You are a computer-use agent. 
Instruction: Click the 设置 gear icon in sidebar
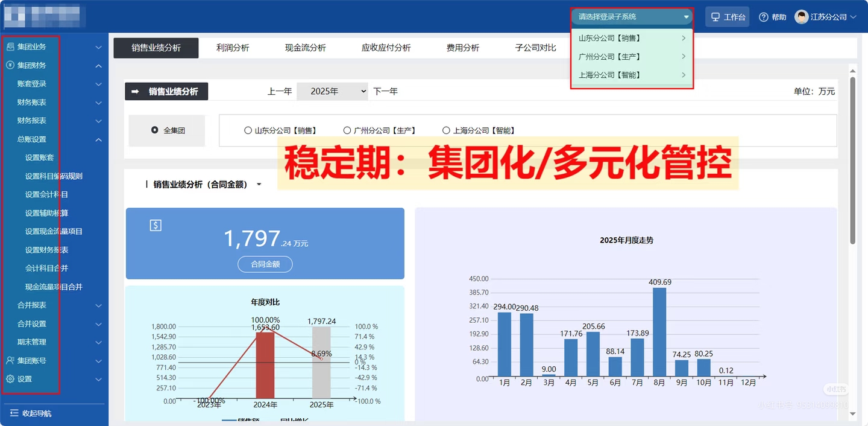pyautogui.click(x=10, y=379)
